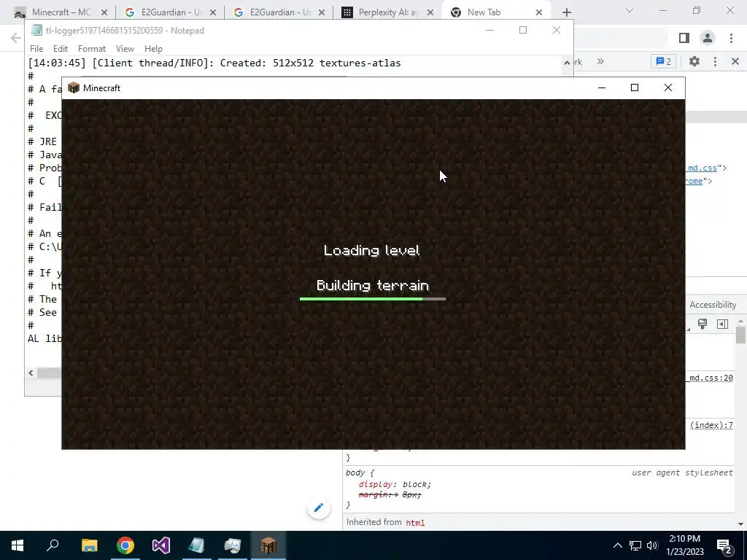
Task: Open Notepad's Edit menu
Action: coord(61,49)
